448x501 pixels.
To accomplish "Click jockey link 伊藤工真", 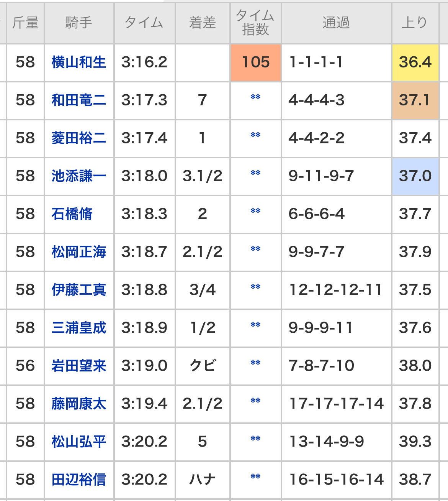I will click(x=78, y=290).
